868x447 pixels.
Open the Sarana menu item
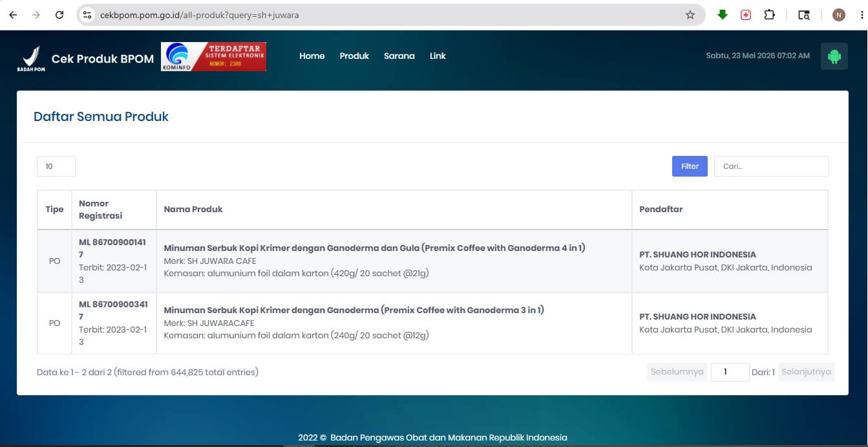(x=399, y=56)
